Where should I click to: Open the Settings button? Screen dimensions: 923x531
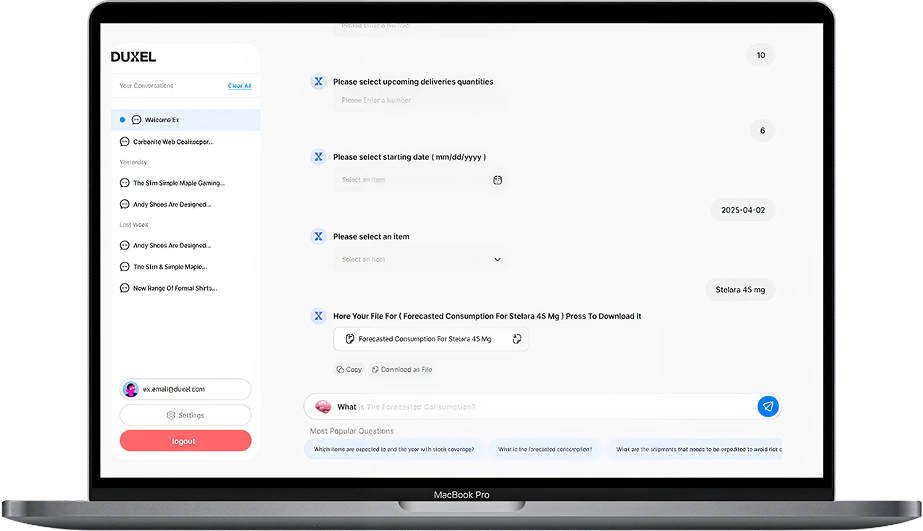click(185, 415)
